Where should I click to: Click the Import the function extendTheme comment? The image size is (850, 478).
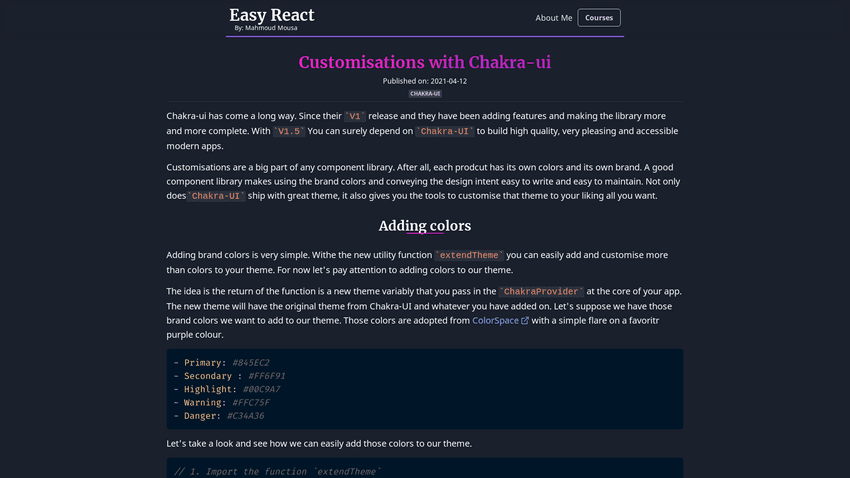point(278,471)
